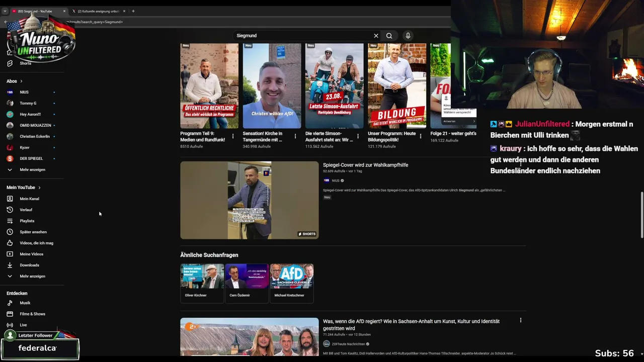This screenshot has height=362, width=644.
Task: Open 'Später ansehen' label in sidebar
Action: 33,232
